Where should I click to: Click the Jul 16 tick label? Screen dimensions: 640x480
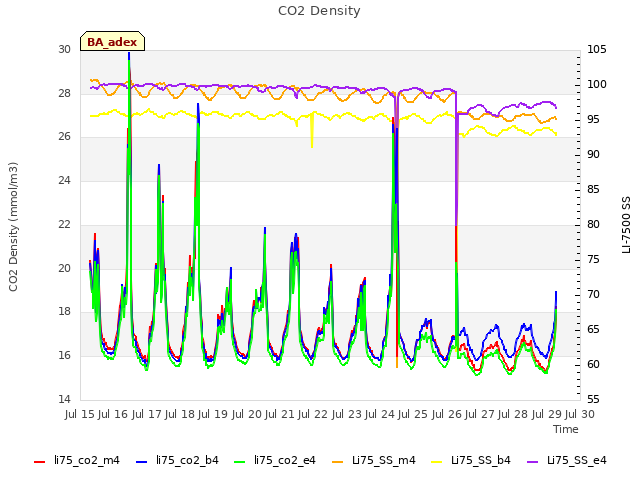pyautogui.click(x=113, y=414)
